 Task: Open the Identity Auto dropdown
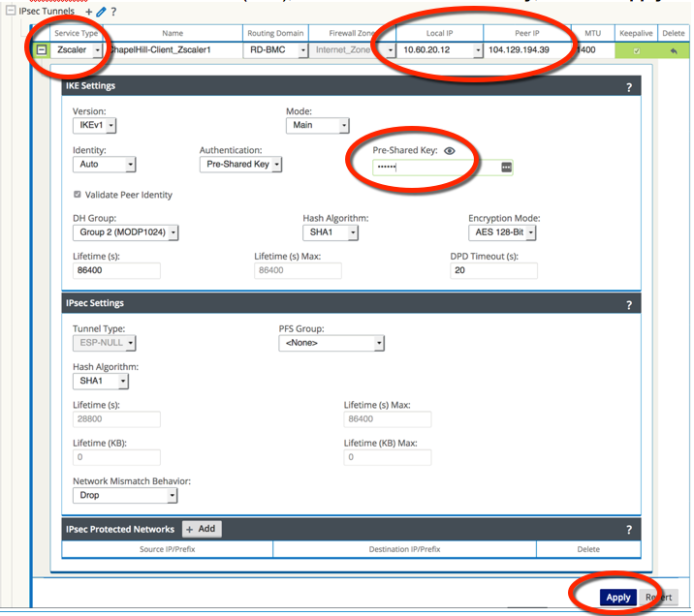(104, 164)
